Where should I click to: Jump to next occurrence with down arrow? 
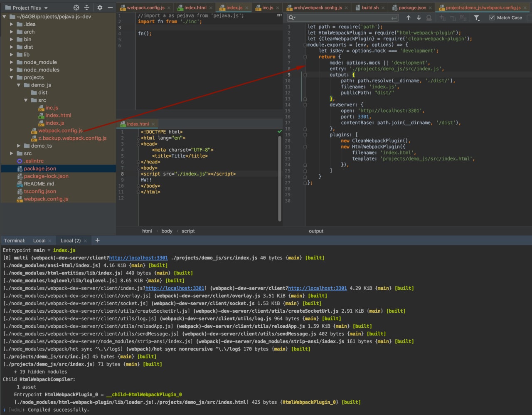click(419, 17)
